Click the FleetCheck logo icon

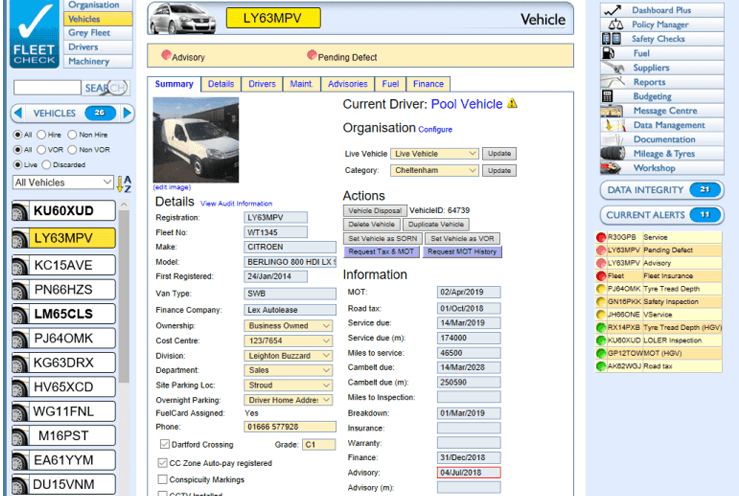pyautogui.click(x=33, y=35)
